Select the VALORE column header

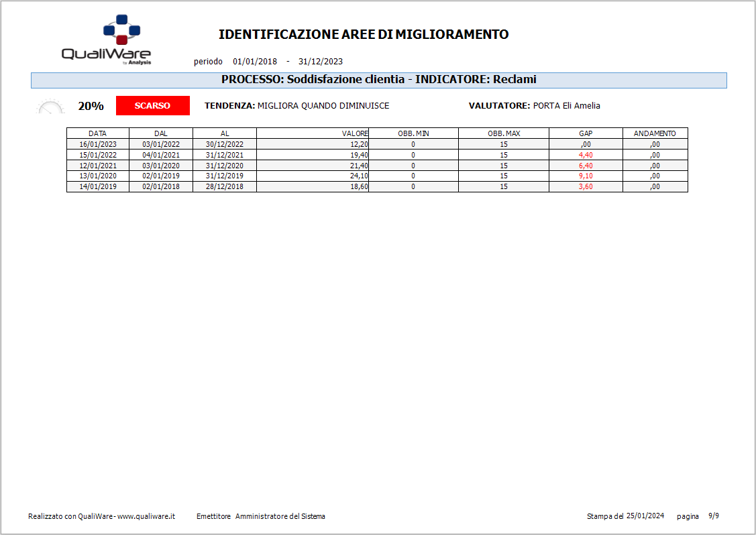(355, 133)
